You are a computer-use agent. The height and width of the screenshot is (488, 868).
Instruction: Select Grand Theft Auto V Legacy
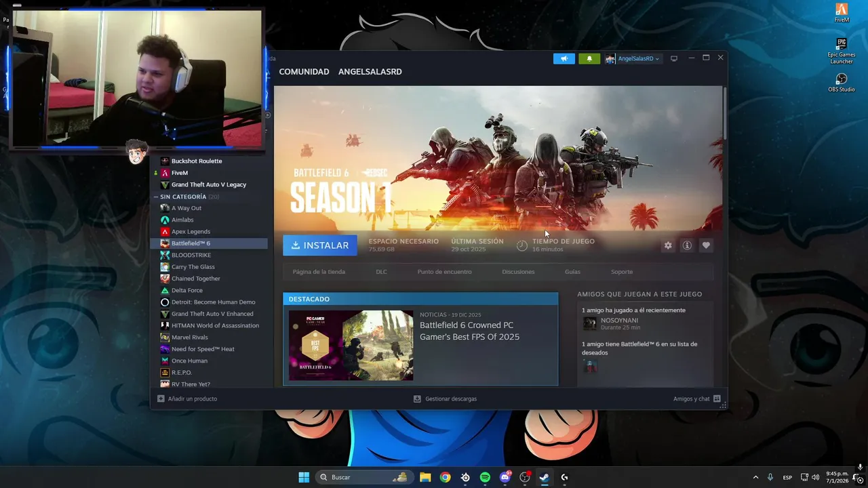tap(209, 184)
